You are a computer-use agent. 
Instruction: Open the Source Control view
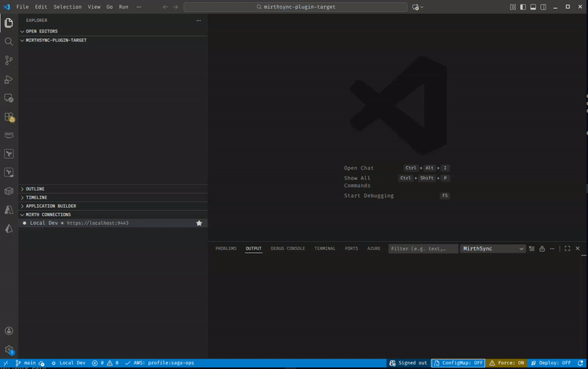(9, 60)
